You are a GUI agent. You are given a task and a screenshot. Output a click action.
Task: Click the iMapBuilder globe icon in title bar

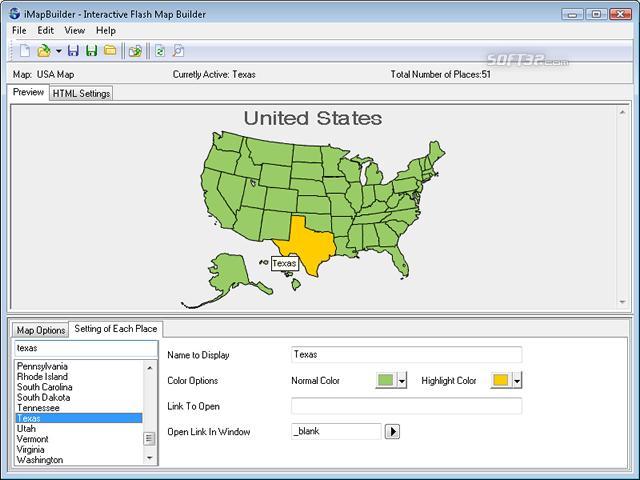[x=14, y=13]
